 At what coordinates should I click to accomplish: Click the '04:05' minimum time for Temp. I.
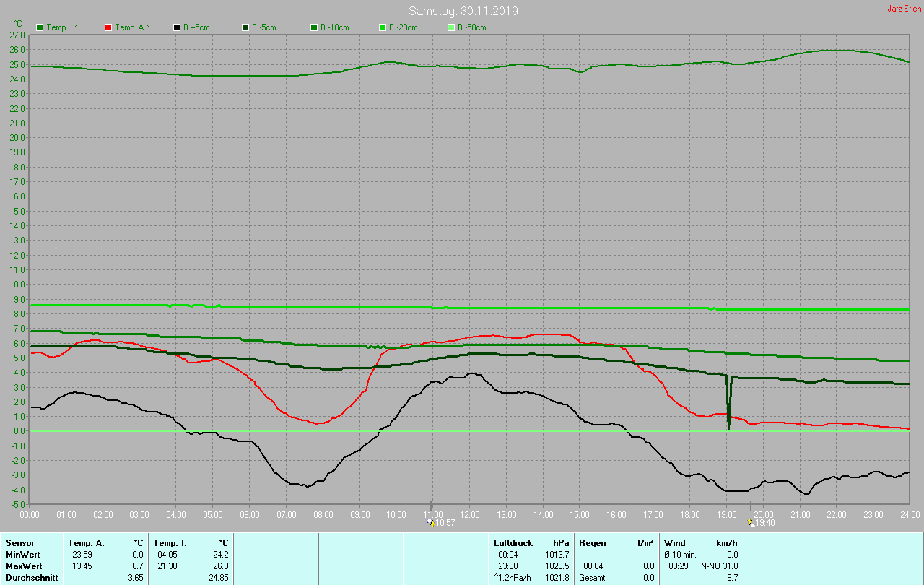pos(166,554)
